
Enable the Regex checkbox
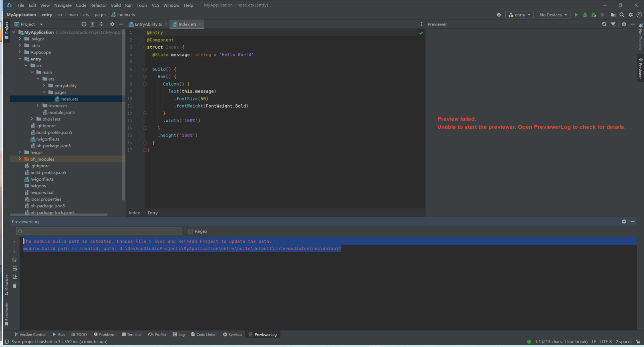(x=190, y=231)
